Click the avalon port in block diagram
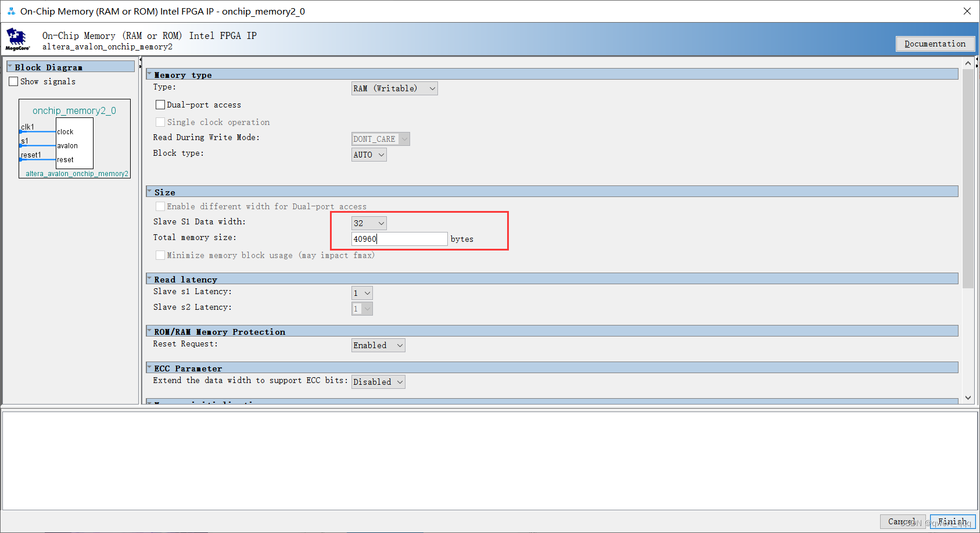 [67, 146]
